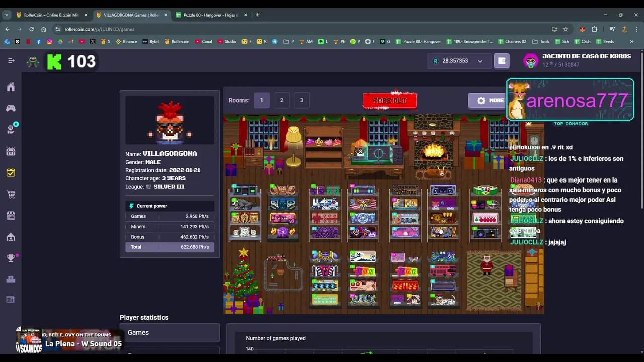Open the leaderboard podium sidebar icon

11,279
